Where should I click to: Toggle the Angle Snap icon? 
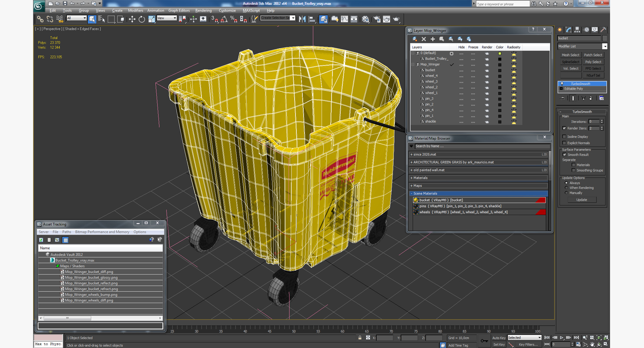(224, 19)
